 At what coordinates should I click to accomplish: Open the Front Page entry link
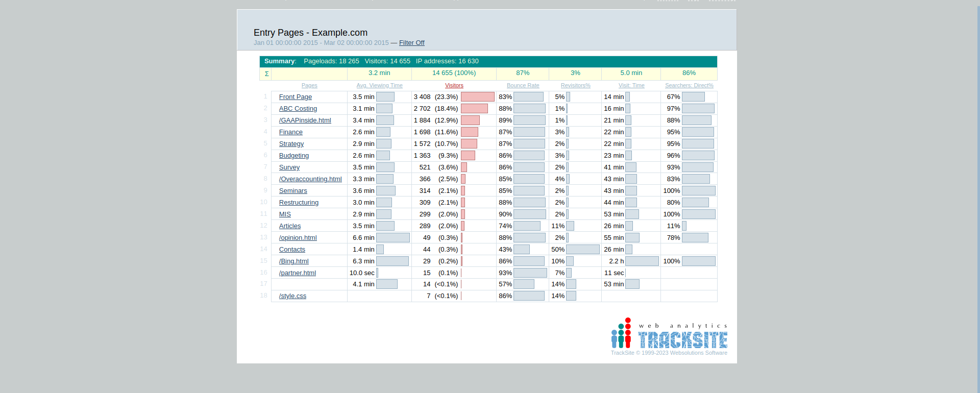(x=295, y=97)
